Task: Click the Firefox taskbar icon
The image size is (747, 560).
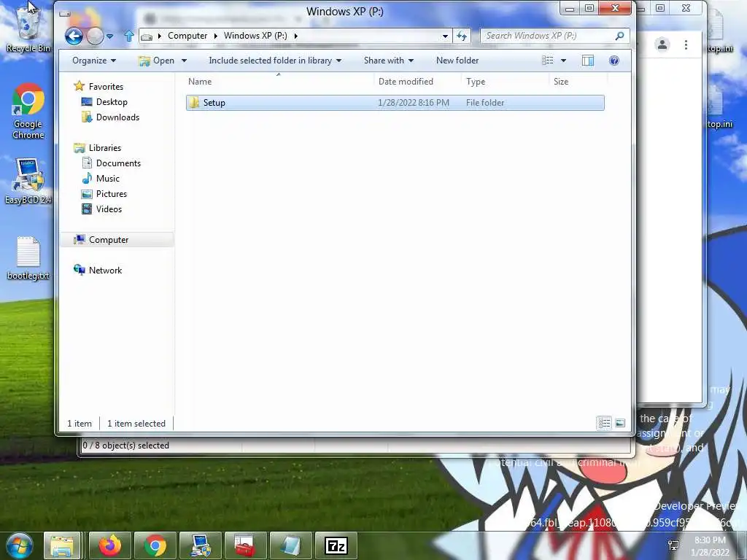Action: pos(109,545)
